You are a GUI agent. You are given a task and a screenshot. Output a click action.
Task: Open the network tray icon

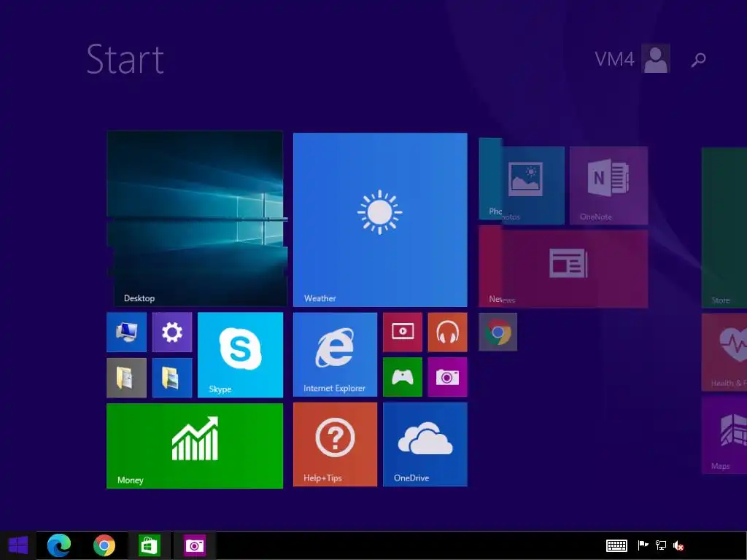[661, 545]
